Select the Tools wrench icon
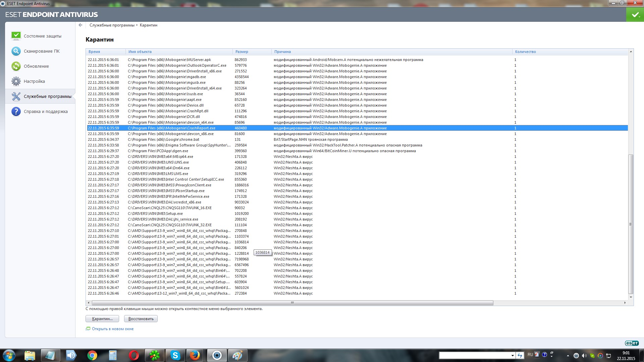644x362 pixels. [x=16, y=96]
